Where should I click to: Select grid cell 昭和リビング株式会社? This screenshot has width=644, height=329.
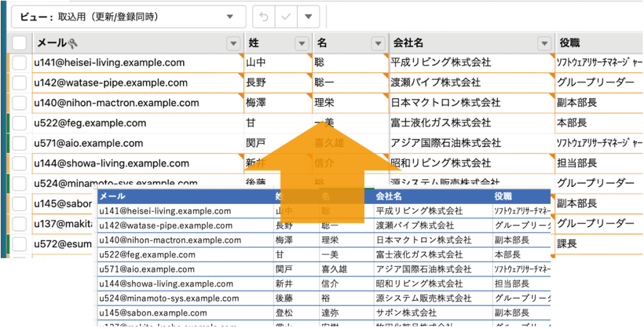click(x=472, y=164)
